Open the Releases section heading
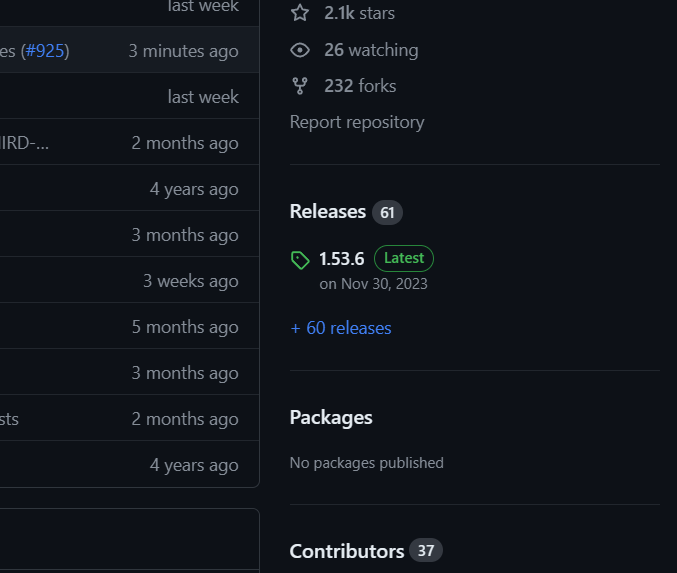This screenshot has width=677, height=573. (328, 212)
